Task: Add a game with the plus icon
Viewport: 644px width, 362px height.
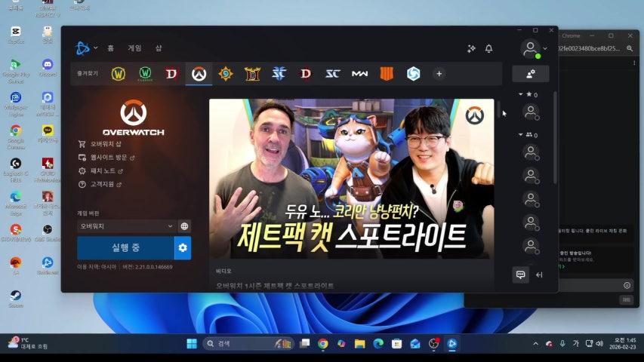Action: click(439, 74)
